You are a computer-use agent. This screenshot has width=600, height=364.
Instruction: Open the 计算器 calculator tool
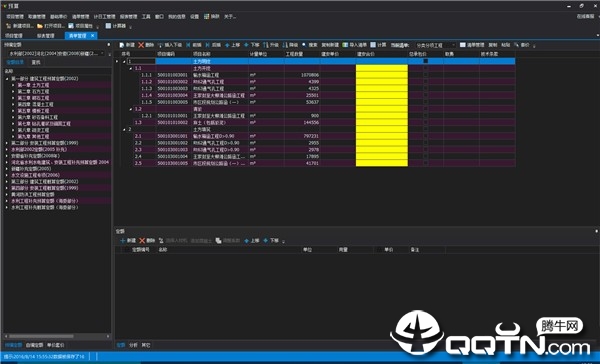click(116, 26)
